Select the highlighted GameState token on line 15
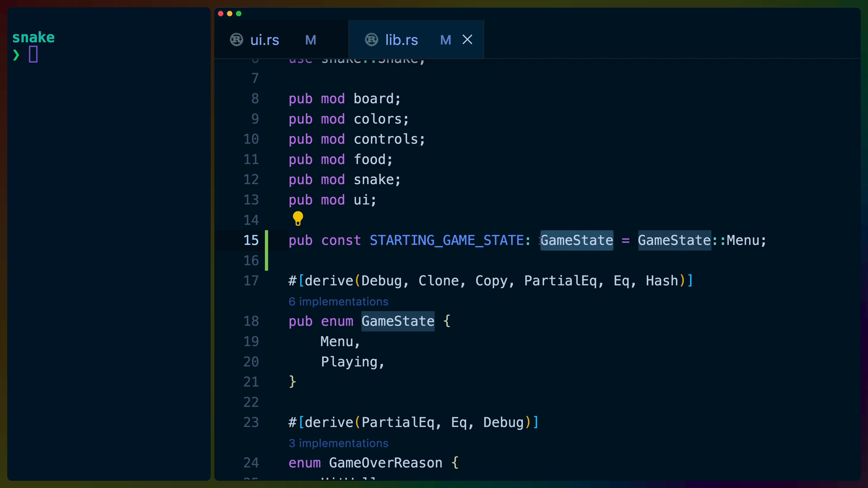Viewport: 868px width, 488px height. point(576,240)
